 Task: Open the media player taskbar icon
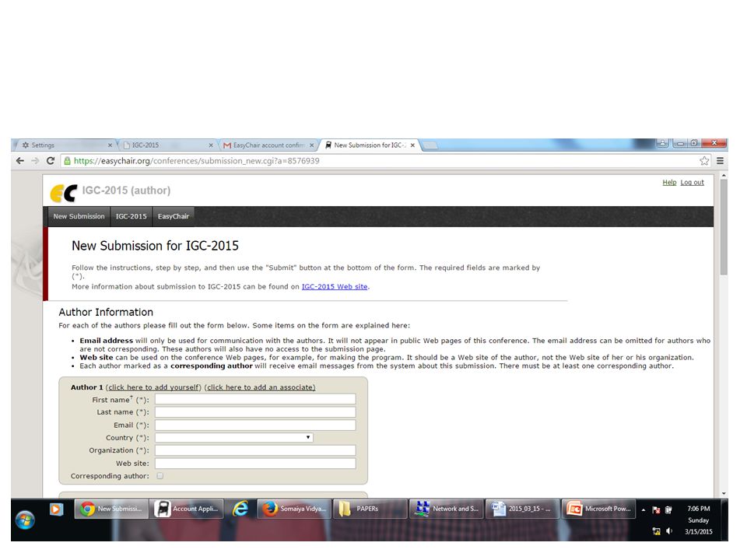(x=56, y=509)
